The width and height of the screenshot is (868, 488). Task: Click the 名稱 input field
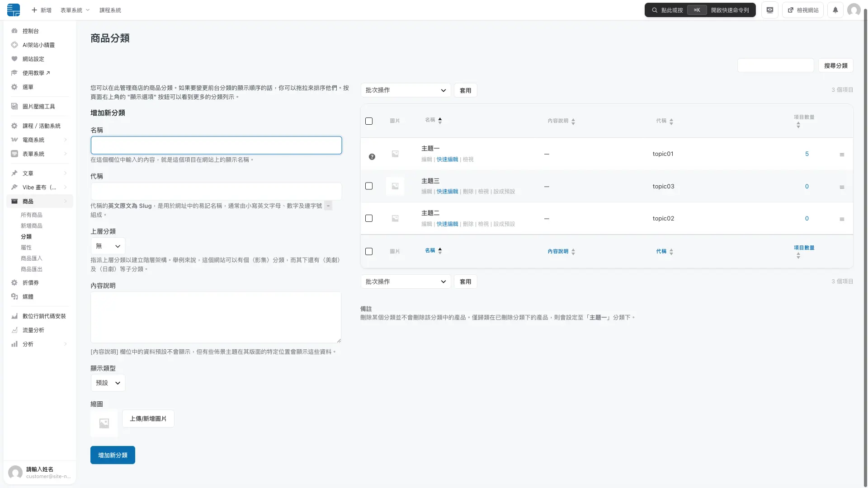[x=216, y=145]
